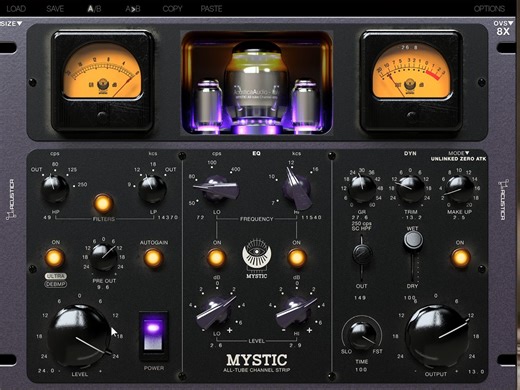Toggle the A/B comparison
520x390 pixels.
[94, 8]
